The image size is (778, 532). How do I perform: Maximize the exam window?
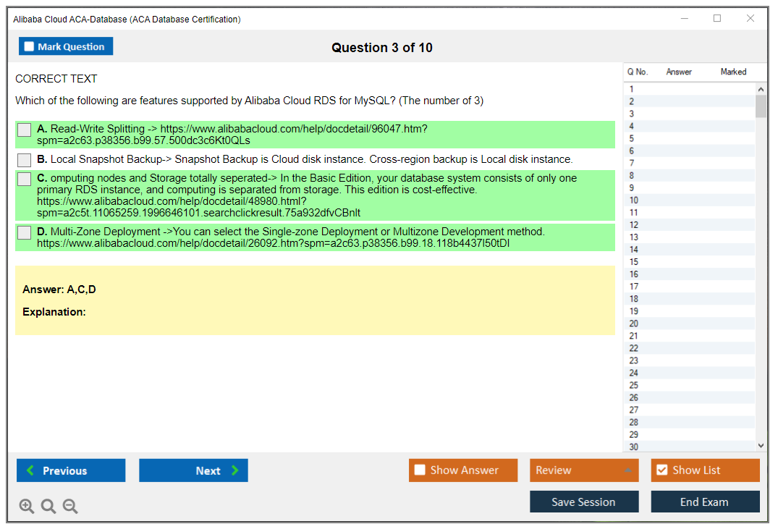[x=717, y=19]
